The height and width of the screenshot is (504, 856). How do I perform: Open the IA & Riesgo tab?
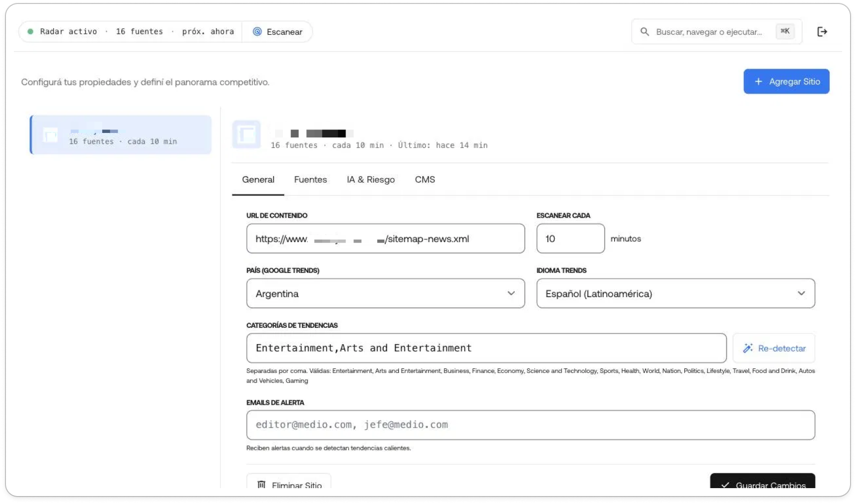pyautogui.click(x=371, y=180)
